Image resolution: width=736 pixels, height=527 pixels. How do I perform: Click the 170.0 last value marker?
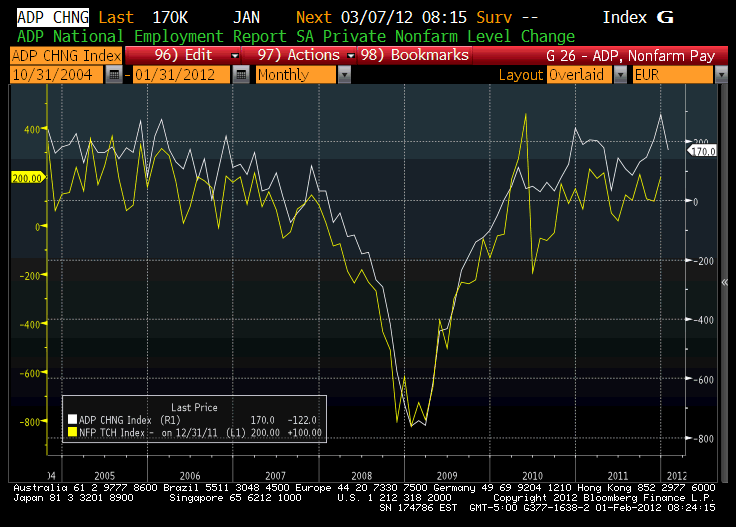tap(702, 151)
